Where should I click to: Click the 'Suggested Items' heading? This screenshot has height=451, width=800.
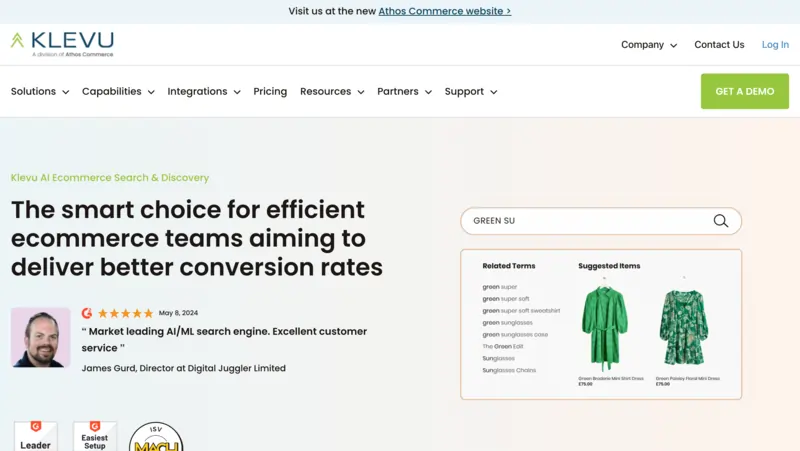point(609,266)
